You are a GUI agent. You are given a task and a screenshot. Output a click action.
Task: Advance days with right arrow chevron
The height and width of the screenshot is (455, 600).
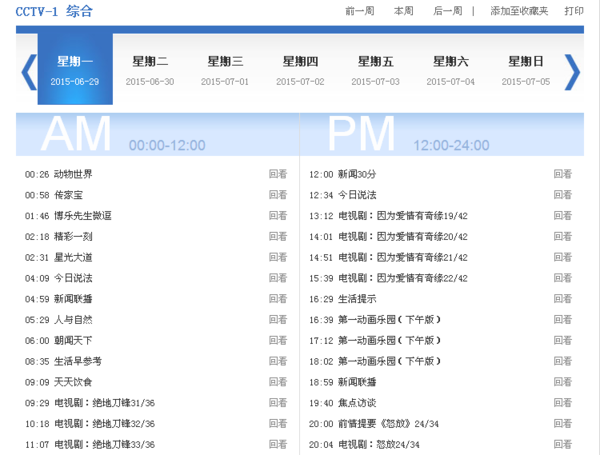(572, 72)
